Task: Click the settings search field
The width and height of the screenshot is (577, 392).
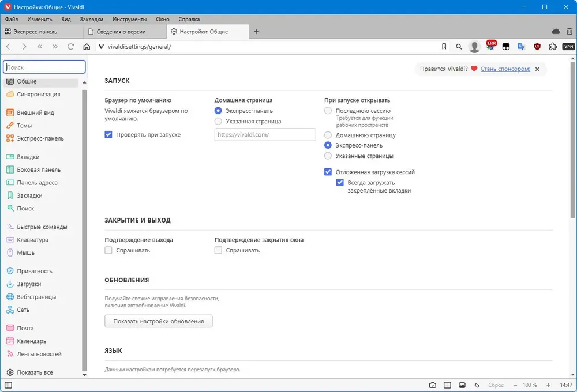Action: coord(45,67)
